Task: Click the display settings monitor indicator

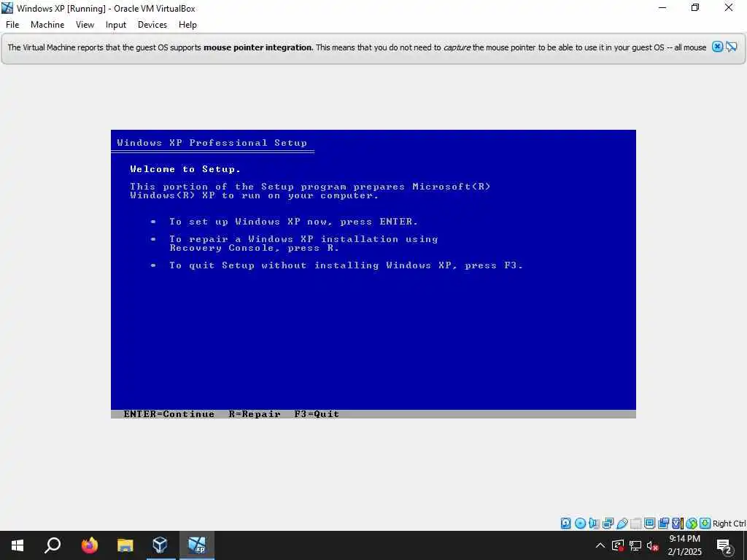Action: pos(649,524)
